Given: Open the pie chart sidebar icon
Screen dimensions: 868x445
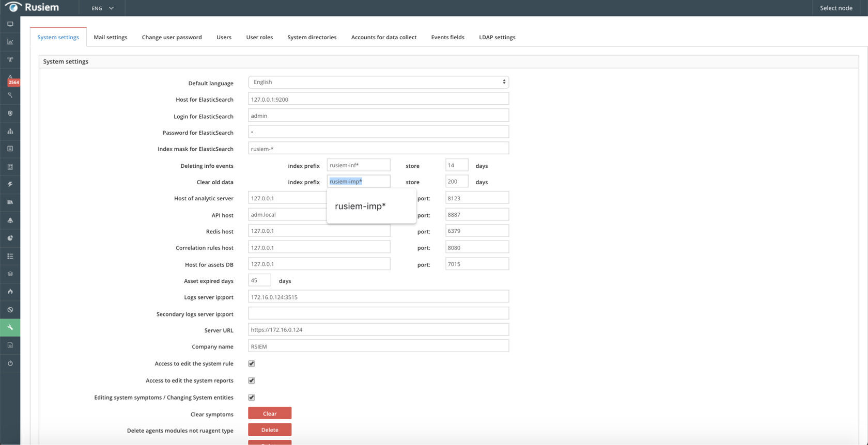Looking at the screenshot, I should click(x=10, y=238).
